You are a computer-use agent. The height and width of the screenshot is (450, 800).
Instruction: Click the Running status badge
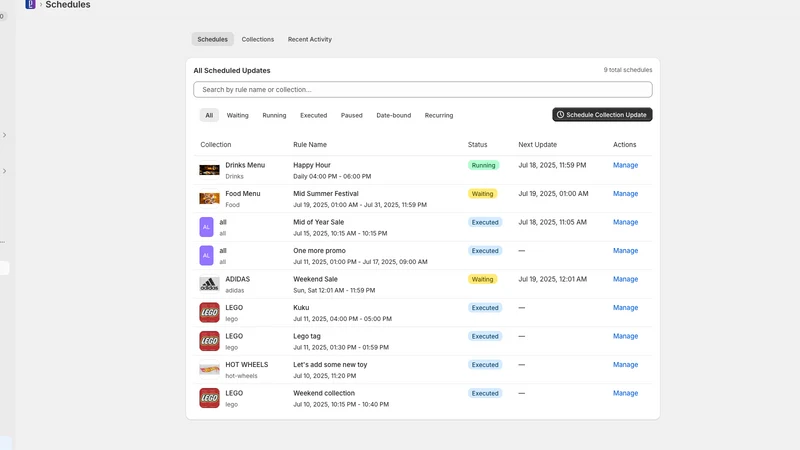coord(483,165)
